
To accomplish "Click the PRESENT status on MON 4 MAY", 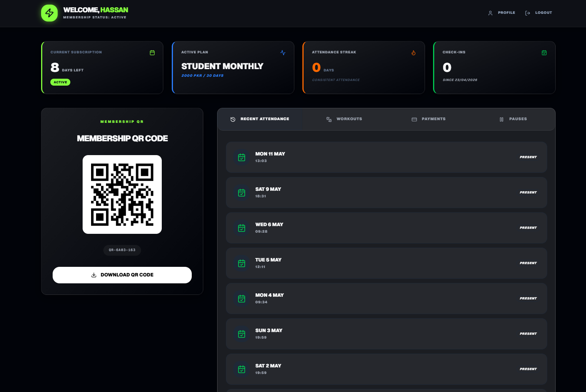I will (x=528, y=298).
